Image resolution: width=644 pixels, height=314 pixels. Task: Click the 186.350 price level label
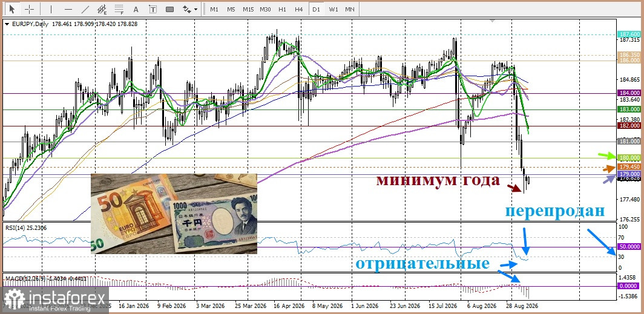[628, 54]
